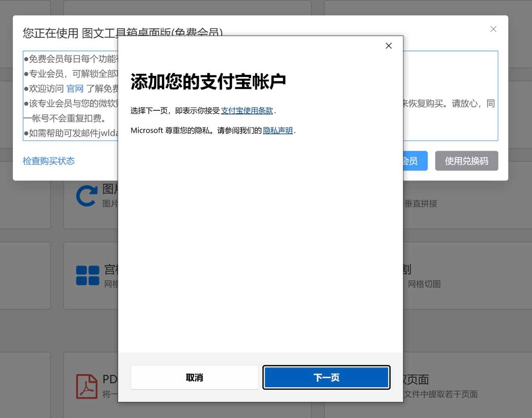This screenshot has height=418, width=532.
Task: Dismiss the membership dialog via top-right X
Action: tap(493, 29)
